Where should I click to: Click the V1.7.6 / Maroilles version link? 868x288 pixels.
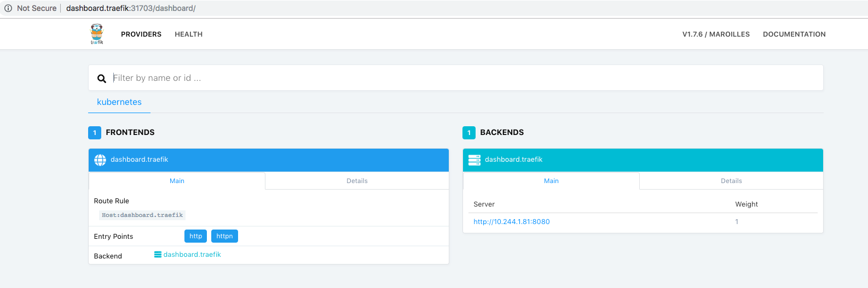pyautogui.click(x=716, y=34)
